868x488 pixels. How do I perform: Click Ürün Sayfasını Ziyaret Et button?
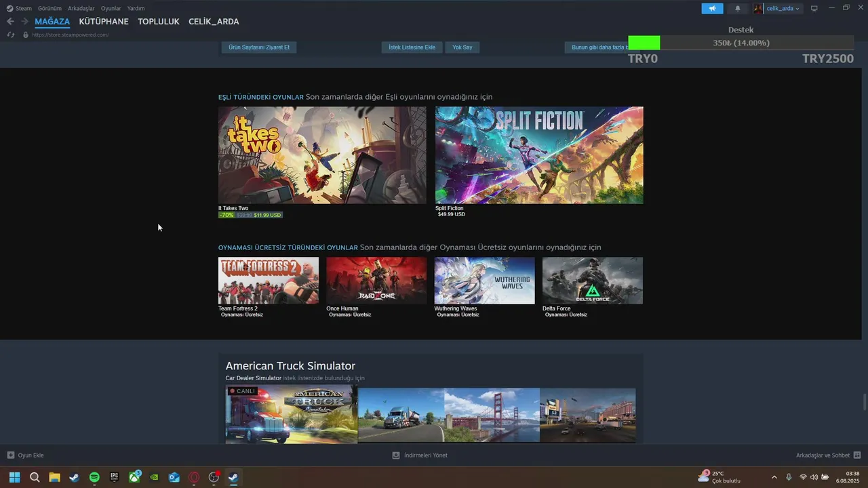click(x=259, y=47)
